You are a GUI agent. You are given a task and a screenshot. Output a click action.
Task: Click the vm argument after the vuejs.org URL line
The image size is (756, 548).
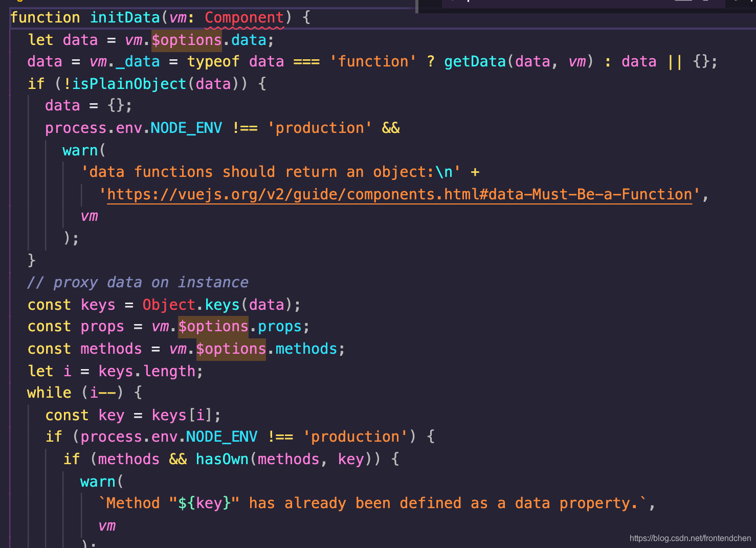pyautogui.click(x=89, y=216)
